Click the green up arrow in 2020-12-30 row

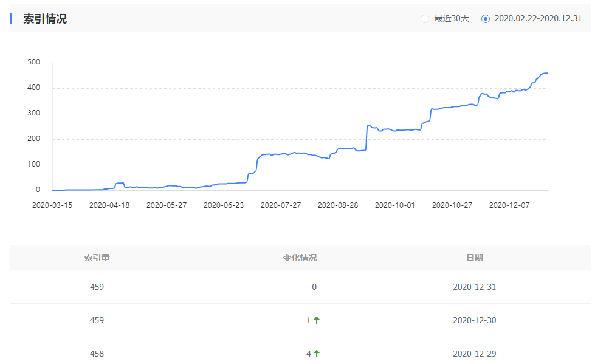(317, 321)
